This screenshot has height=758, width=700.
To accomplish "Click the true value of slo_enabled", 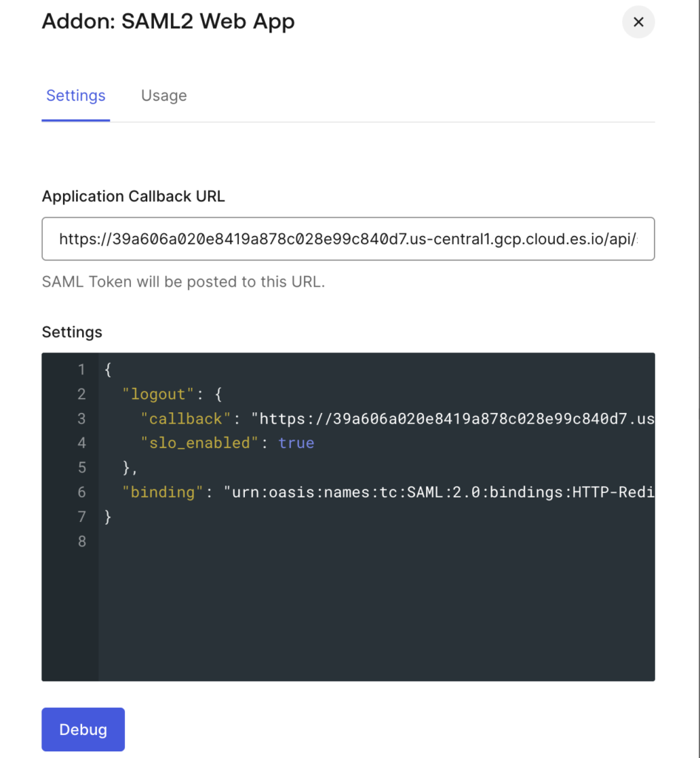I will click(296, 443).
